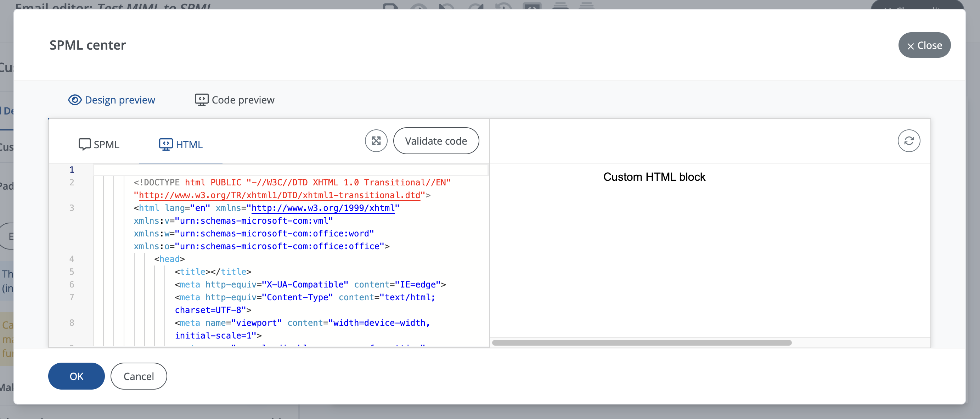
Task: Open the Code preview tab
Action: pyautogui.click(x=234, y=100)
